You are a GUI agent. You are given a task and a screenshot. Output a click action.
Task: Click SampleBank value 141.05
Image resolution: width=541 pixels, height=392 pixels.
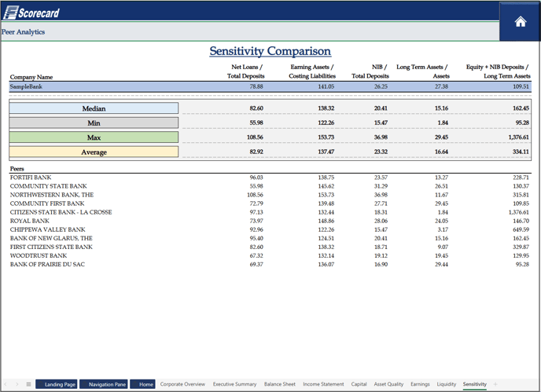(x=326, y=86)
